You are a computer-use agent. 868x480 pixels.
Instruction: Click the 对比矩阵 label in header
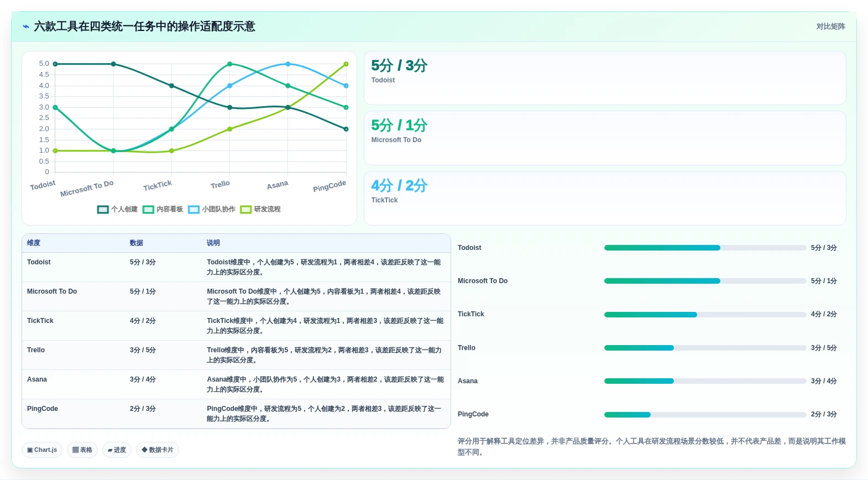pyautogui.click(x=830, y=27)
